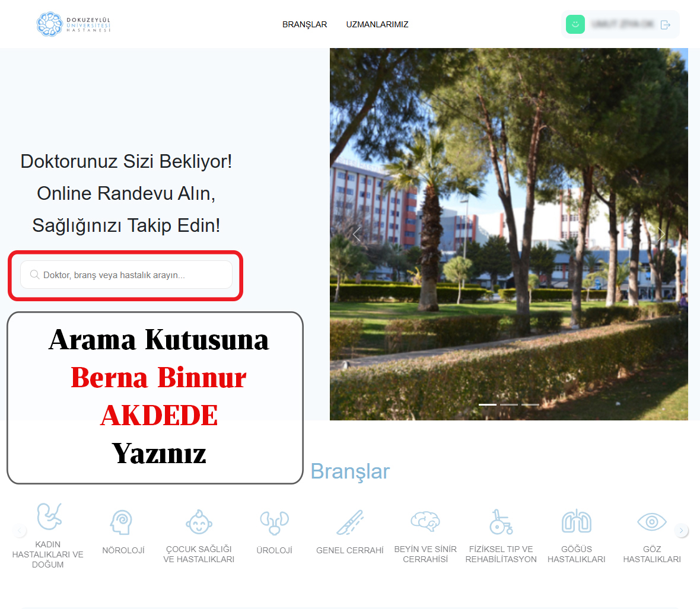
Task: Open Beyin ve Sinir Cerrahisi brain icon
Action: (425, 521)
